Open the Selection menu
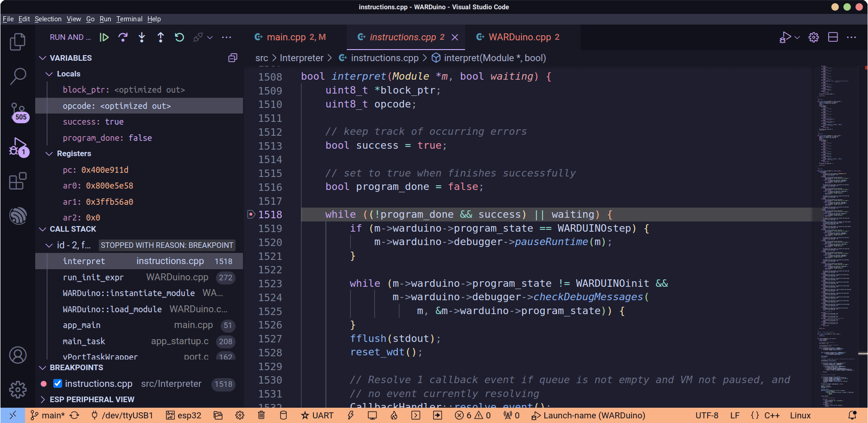868x423 pixels. [x=48, y=19]
